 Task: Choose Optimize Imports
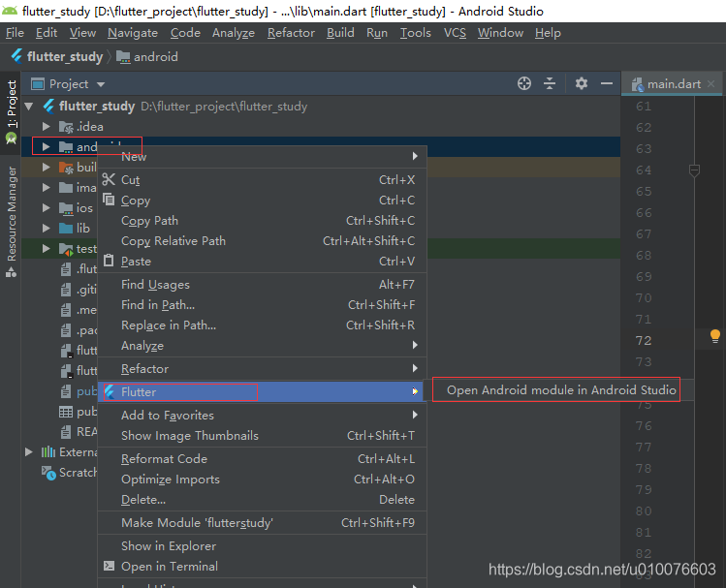tap(262, 480)
